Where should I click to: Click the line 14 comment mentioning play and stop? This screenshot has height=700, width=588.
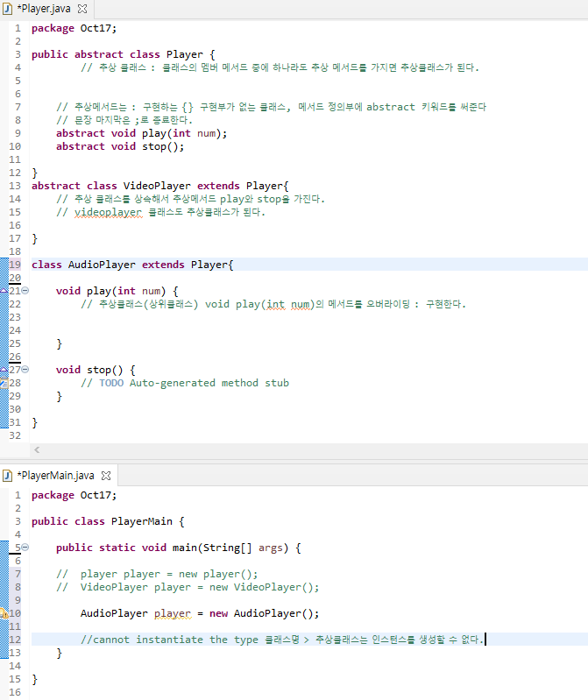tap(191, 199)
